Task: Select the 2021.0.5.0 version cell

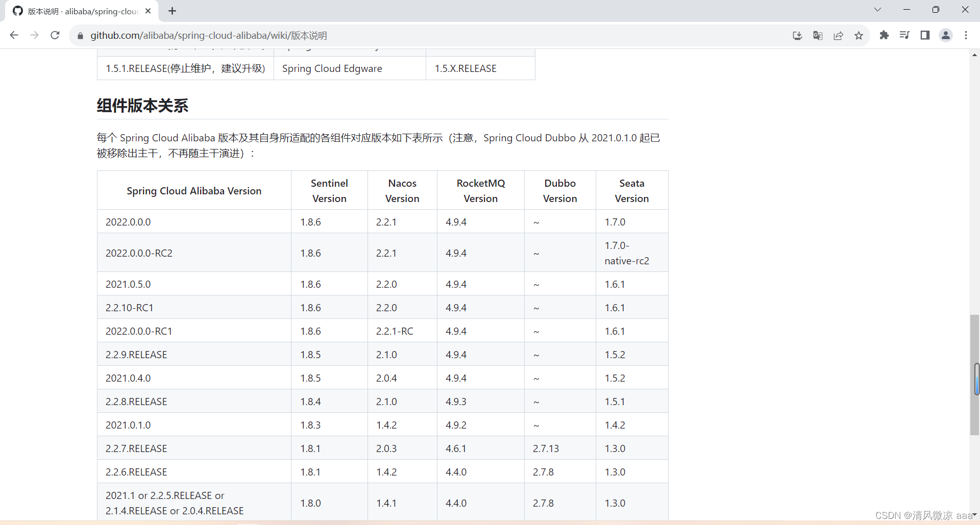Action: click(194, 284)
